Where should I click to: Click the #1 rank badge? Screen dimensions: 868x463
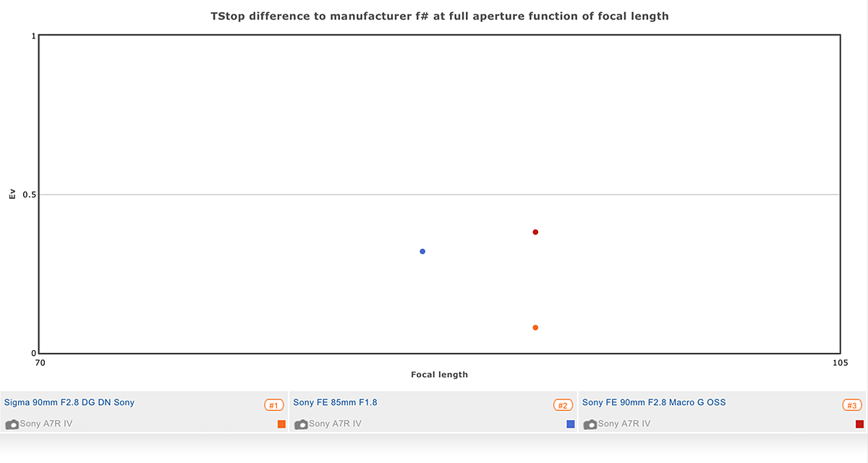[x=273, y=405]
